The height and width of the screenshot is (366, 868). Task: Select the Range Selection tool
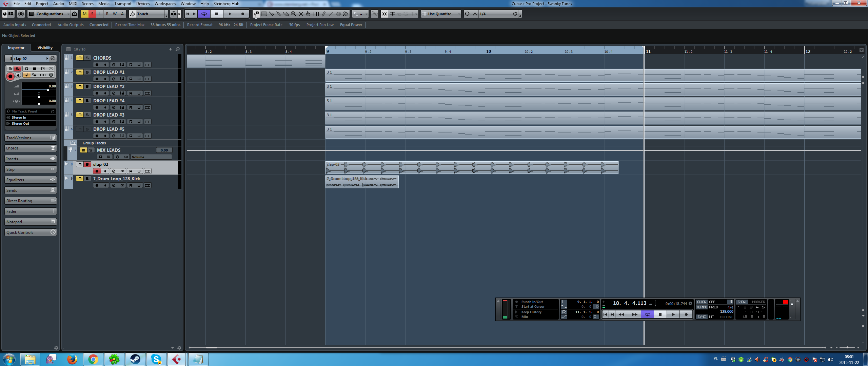pyautogui.click(x=264, y=14)
